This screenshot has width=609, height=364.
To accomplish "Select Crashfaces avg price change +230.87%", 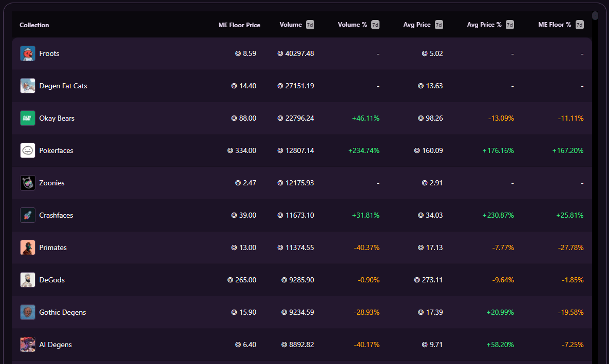I will [x=498, y=215].
